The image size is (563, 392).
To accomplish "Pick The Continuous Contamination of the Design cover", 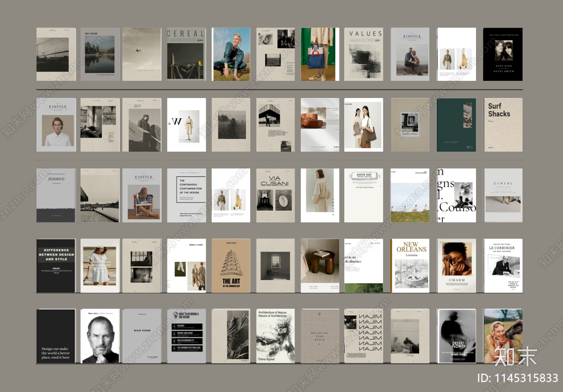I will coord(186,195).
